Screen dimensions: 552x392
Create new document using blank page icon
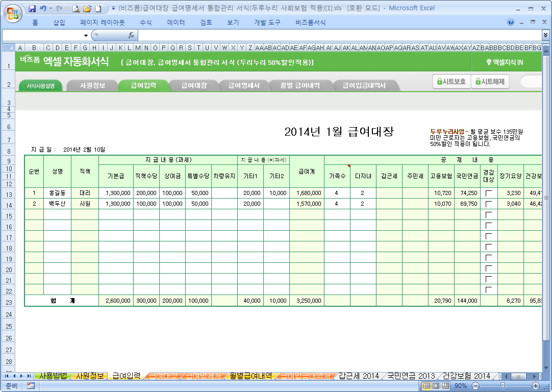[98, 9]
